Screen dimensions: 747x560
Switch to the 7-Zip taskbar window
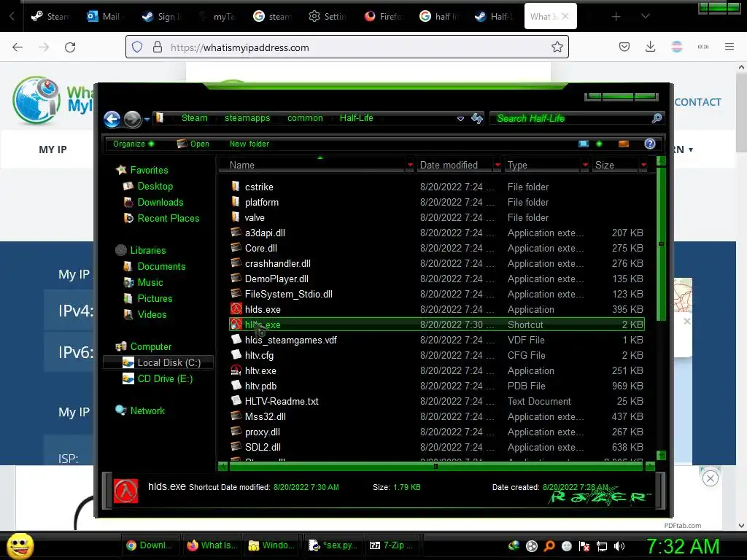[392, 545]
